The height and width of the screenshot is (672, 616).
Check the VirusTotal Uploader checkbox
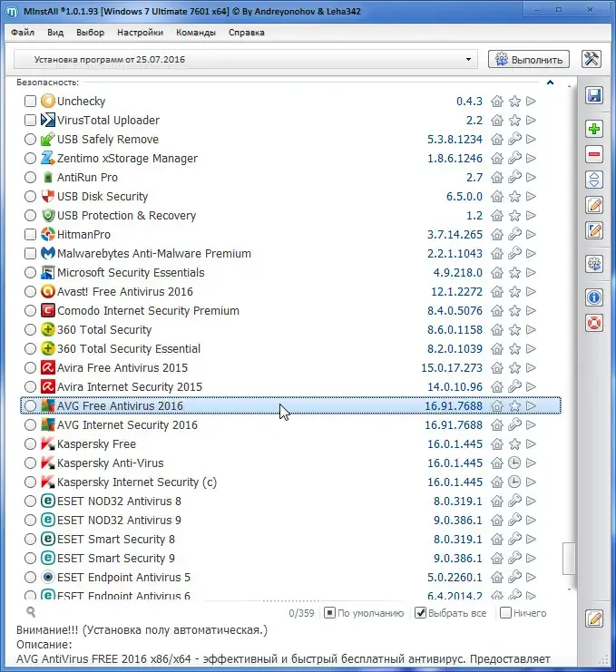(x=30, y=121)
